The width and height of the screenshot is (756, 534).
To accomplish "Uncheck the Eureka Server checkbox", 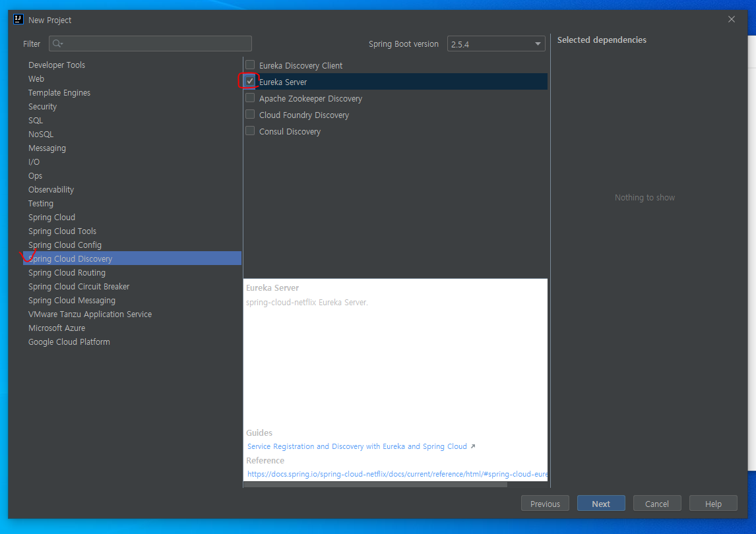I will (x=250, y=81).
